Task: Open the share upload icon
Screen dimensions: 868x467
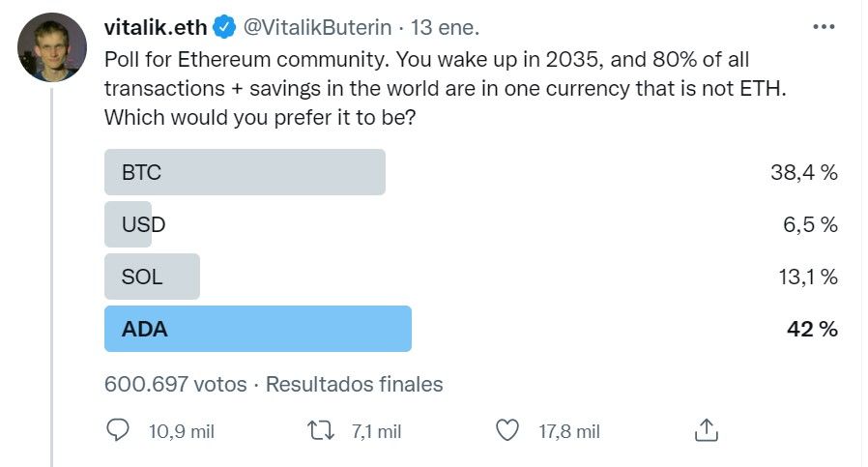Action: click(707, 430)
